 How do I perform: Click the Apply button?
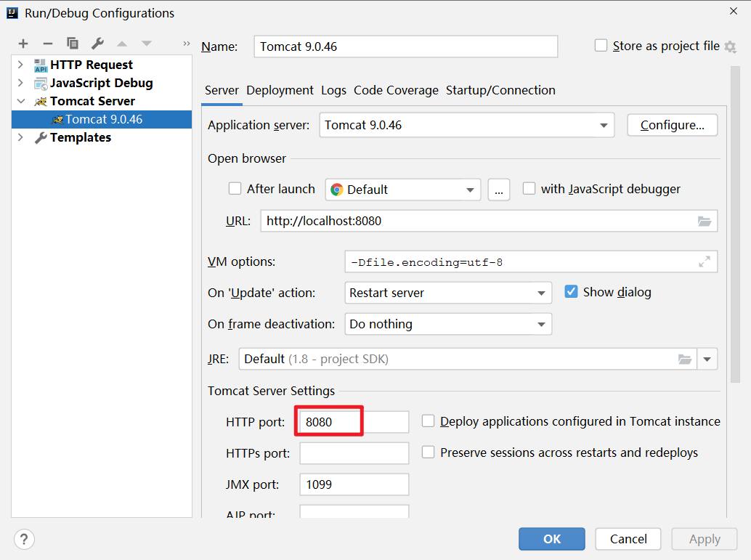tap(705, 539)
